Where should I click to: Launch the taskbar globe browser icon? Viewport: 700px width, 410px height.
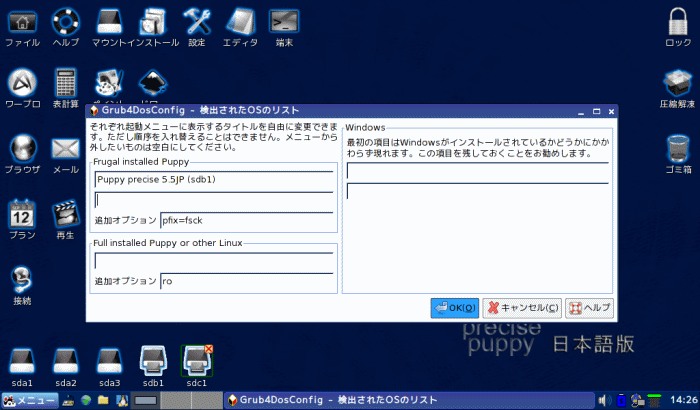86,400
